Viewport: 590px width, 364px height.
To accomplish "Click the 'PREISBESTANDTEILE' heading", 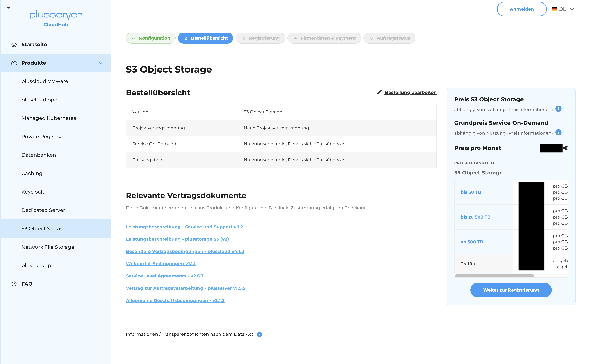I will click(x=475, y=163).
